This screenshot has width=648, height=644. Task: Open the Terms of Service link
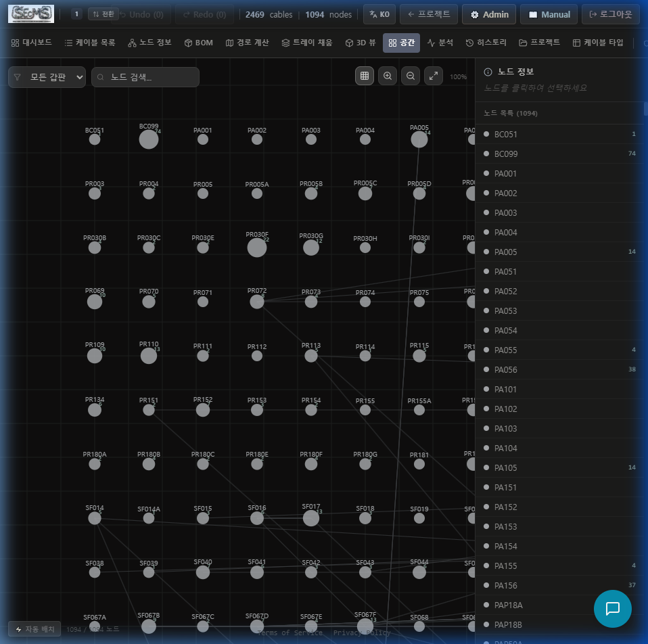[x=290, y=632]
